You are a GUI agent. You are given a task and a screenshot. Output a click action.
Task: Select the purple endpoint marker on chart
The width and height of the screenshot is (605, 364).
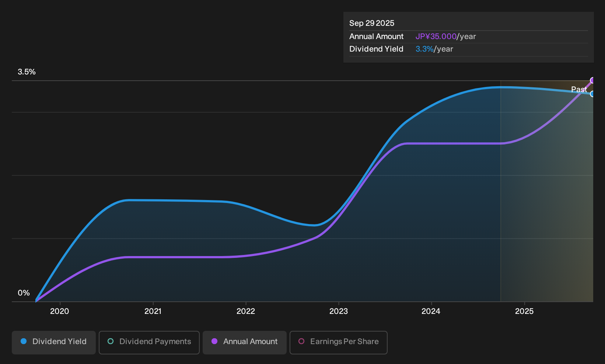click(x=592, y=80)
